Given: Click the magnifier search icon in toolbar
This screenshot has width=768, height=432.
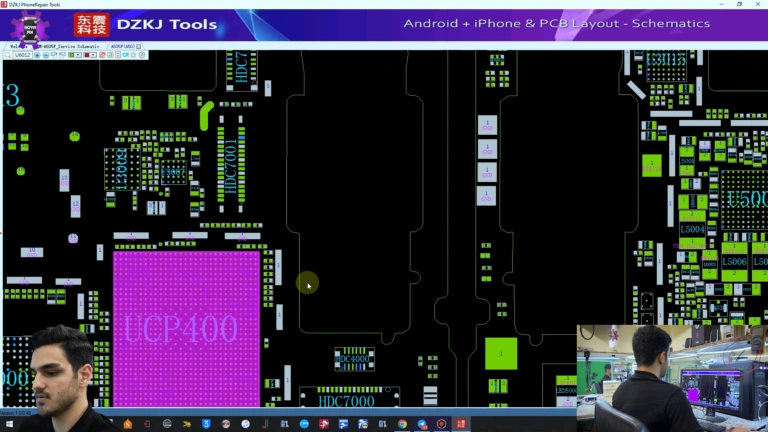Looking at the screenshot, I should pyautogui.click(x=7, y=55).
